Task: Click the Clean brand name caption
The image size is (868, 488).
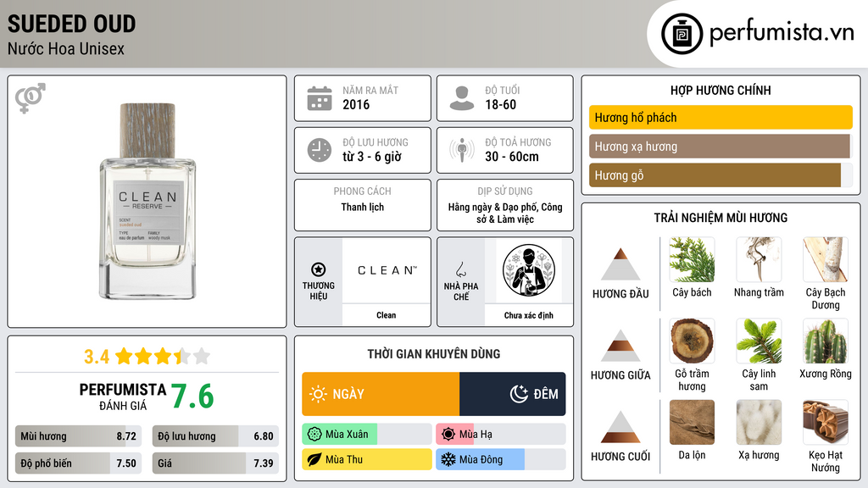Action: [386, 315]
